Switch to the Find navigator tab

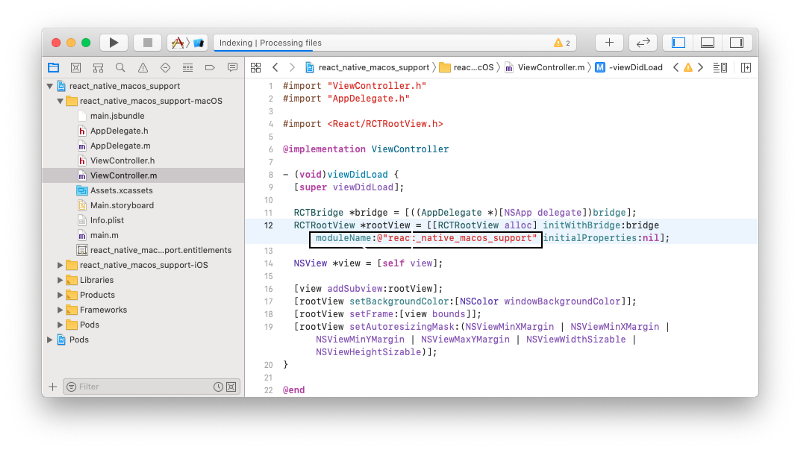tap(120, 67)
